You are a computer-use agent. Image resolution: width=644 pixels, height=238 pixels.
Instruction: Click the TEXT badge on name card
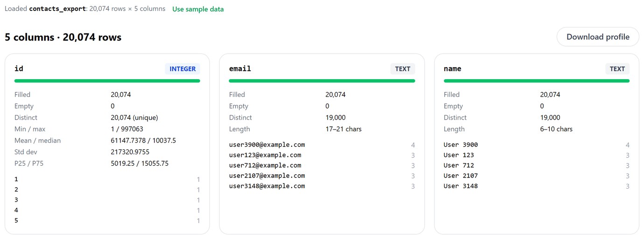pyautogui.click(x=617, y=69)
